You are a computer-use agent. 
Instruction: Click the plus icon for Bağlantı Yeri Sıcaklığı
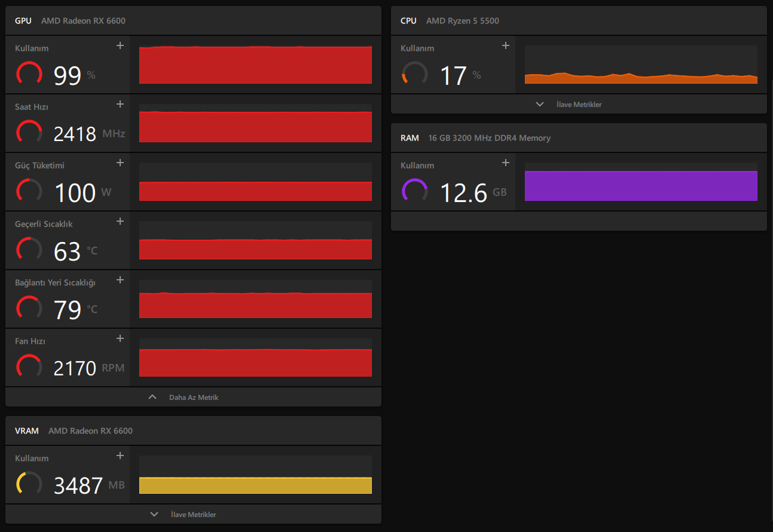tap(120, 280)
